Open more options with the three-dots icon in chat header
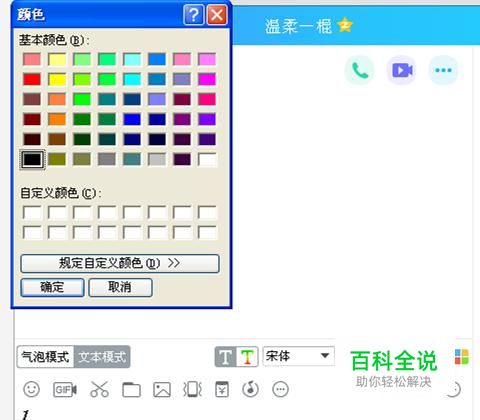The height and width of the screenshot is (420, 480). click(x=443, y=70)
